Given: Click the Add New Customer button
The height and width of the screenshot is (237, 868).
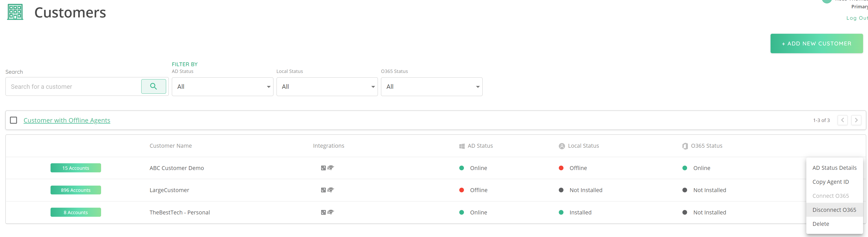Looking at the screenshot, I should pyautogui.click(x=816, y=44).
